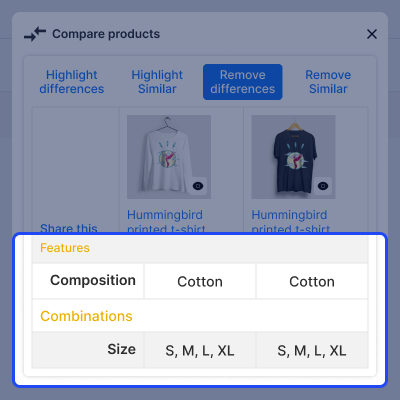The height and width of the screenshot is (400, 400).
Task: Click eye icon on navy t-shirt image
Action: coord(323,186)
